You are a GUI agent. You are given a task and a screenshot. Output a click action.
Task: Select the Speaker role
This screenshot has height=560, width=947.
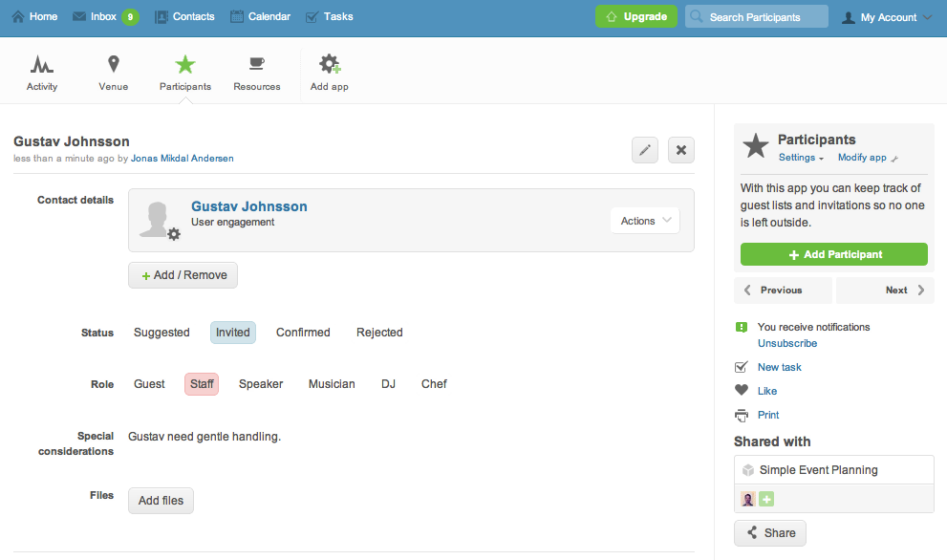pos(261,384)
